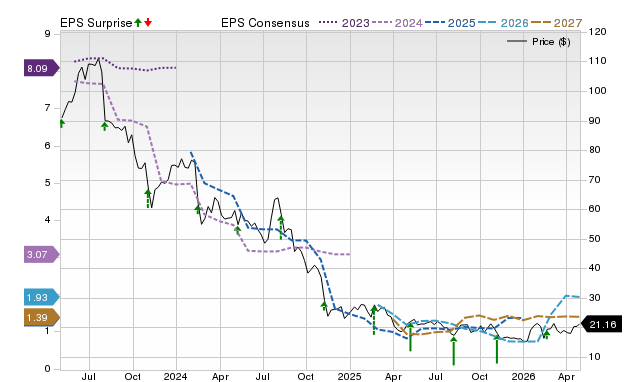The height and width of the screenshot is (382, 640).
Task: Click the black 21.16 price tag
Action: pyautogui.click(x=601, y=324)
